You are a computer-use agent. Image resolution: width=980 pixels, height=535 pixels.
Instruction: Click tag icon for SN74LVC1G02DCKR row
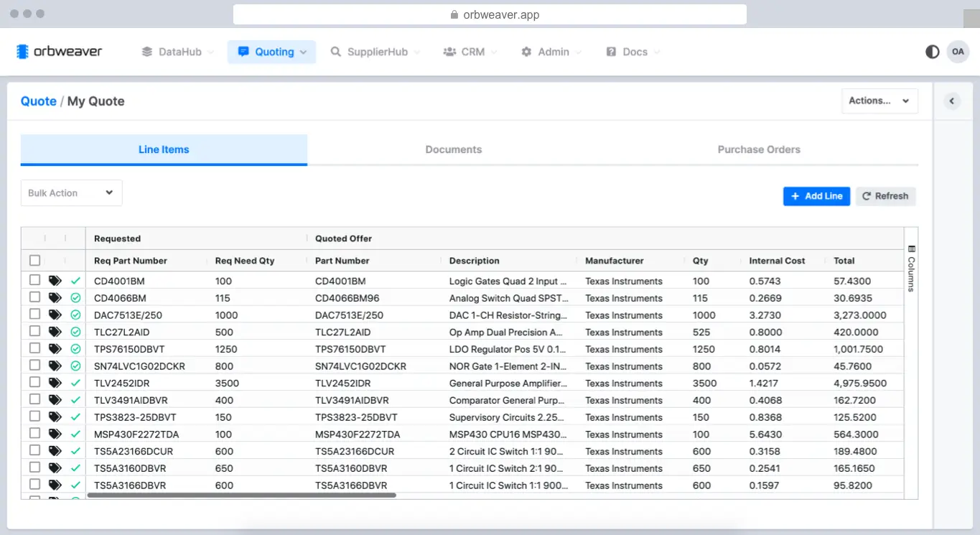click(x=55, y=366)
